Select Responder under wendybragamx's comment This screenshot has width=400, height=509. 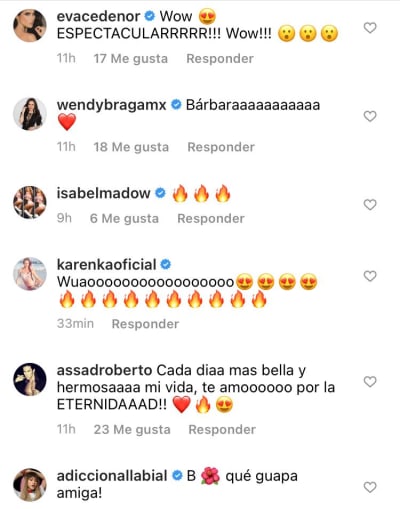click(x=221, y=147)
